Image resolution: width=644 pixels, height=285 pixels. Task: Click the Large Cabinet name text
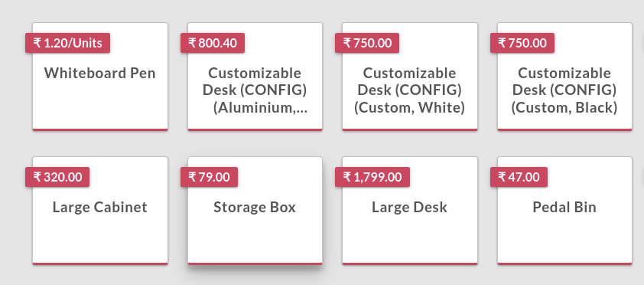(x=99, y=207)
